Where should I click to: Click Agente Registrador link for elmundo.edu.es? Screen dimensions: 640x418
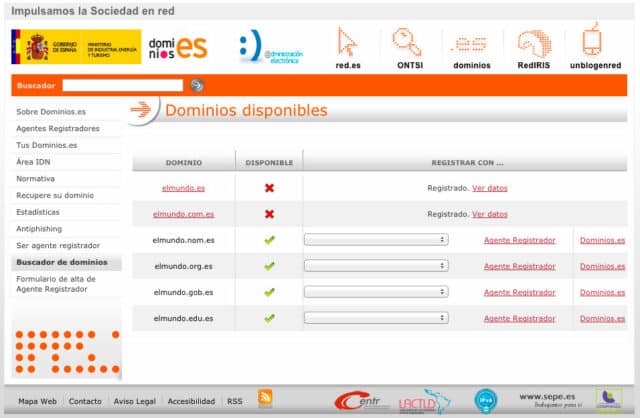pos(520,319)
